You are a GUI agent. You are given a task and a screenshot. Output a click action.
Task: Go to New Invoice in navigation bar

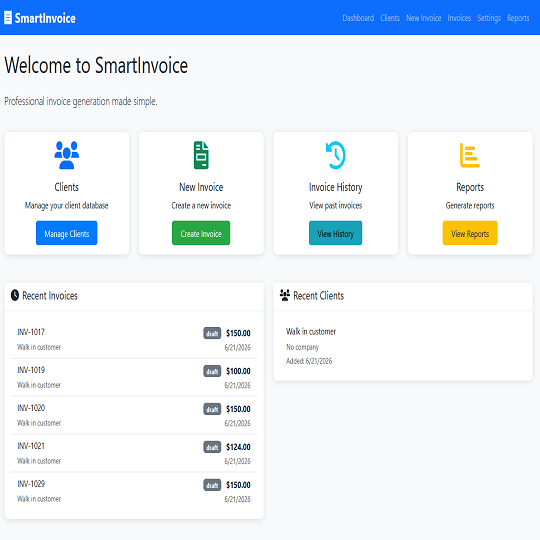click(424, 18)
